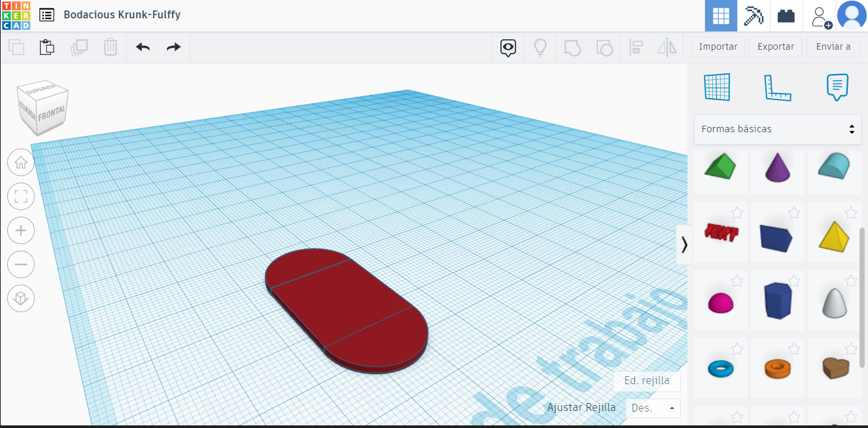Toggle the perspective view cube button
This screenshot has height=428, width=868.
21,298
